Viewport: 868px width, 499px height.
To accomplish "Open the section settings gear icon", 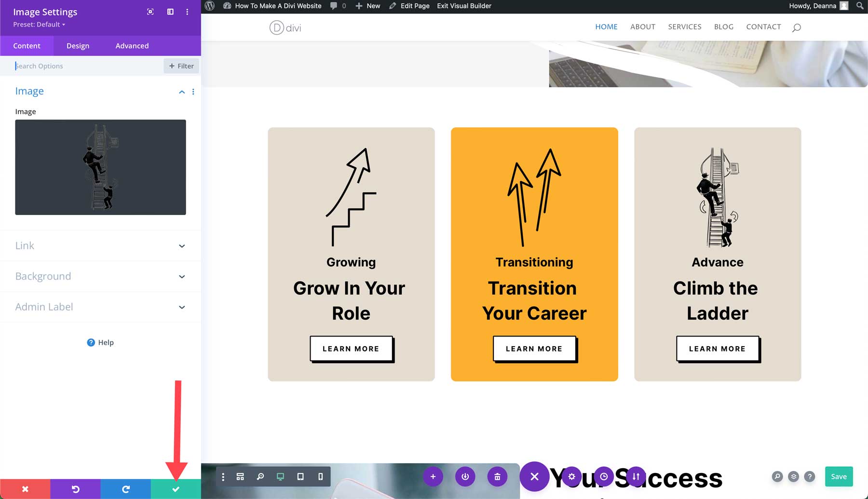I will pyautogui.click(x=572, y=476).
